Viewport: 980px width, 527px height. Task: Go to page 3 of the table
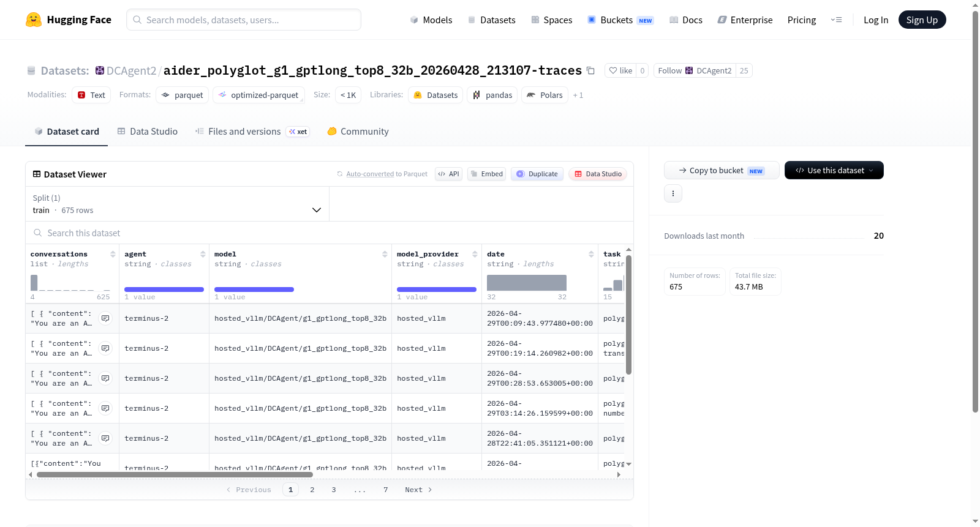point(334,490)
